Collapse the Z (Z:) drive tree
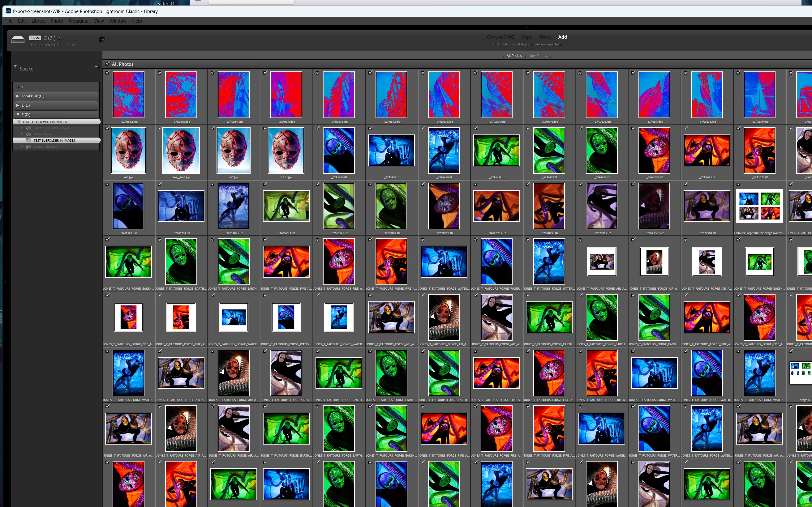Screen dimensions: 812x507 18,114
